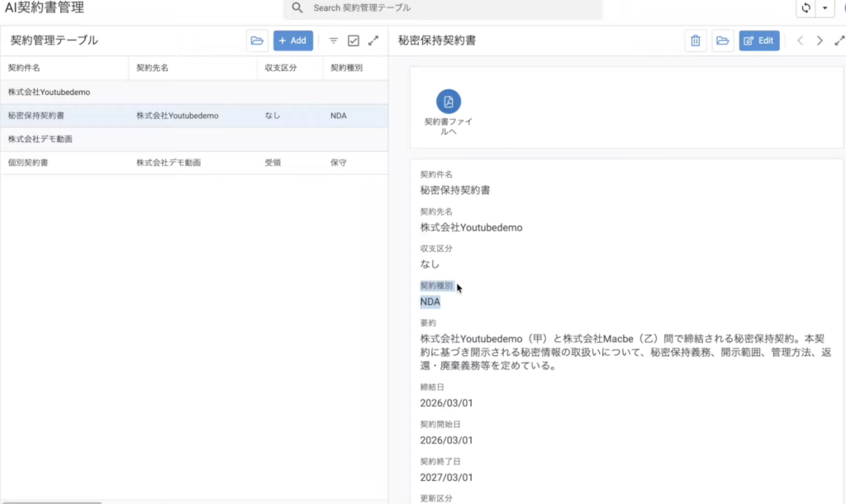Toggle multi-select checkbox icon in table toolbar
This screenshot has height=504, width=846.
354,40
